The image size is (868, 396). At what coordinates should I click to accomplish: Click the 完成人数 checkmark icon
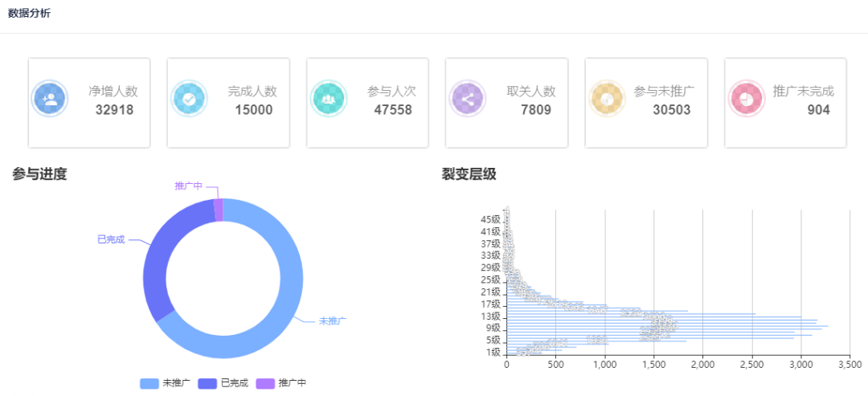189,99
